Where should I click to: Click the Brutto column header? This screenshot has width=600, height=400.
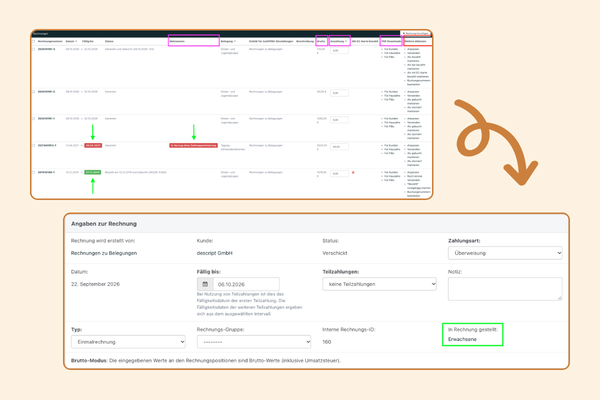(321, 41)
